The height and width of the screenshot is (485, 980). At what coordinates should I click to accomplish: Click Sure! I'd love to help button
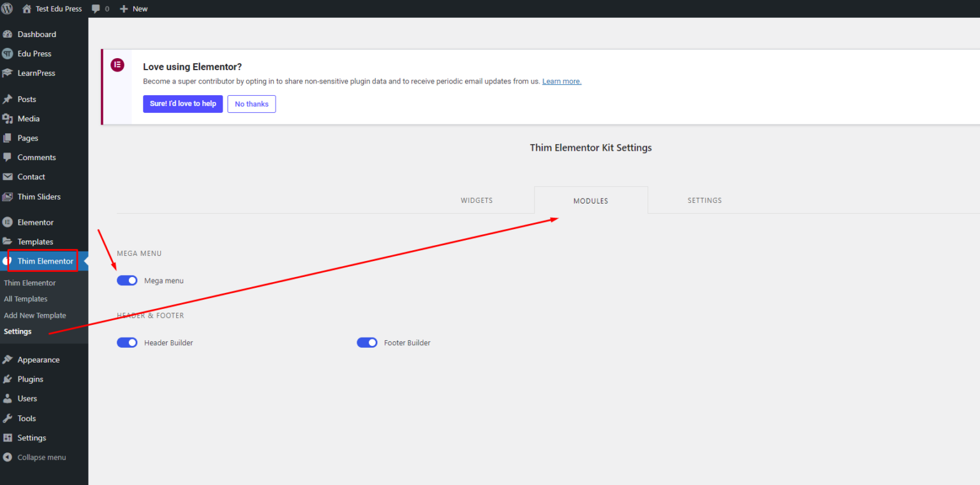click(183, 104)
